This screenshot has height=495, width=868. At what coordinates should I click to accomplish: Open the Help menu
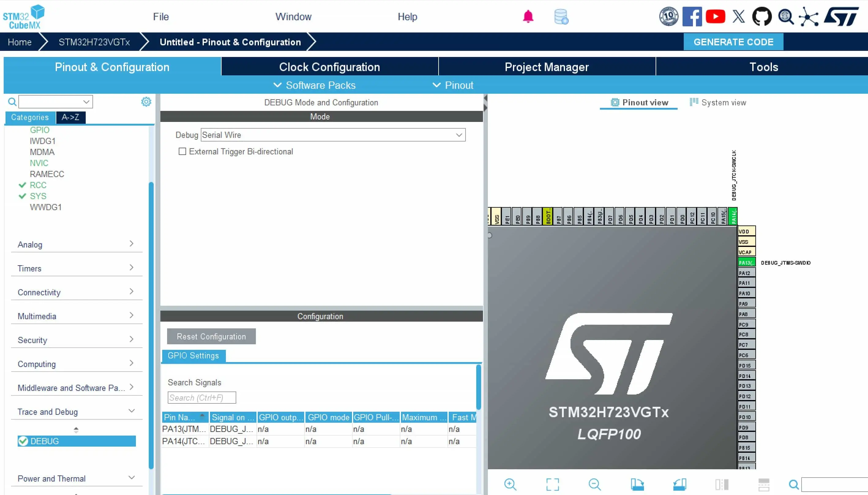[x=407, y=16]
